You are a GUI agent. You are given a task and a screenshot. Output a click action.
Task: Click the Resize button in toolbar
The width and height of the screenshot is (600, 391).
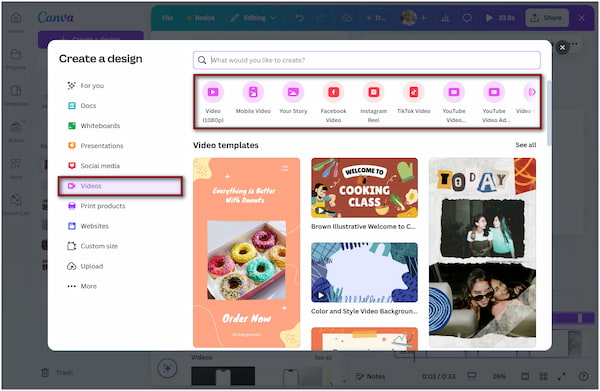(x=201, y=18)
